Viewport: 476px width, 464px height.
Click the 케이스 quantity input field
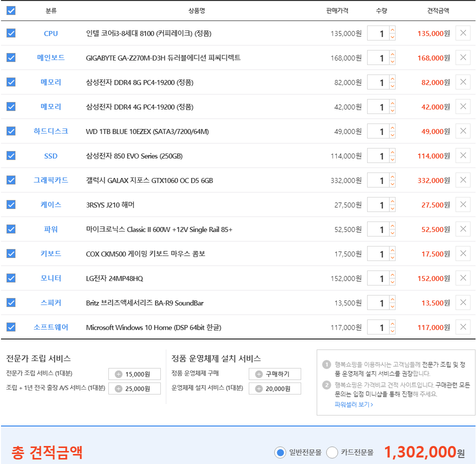click(378, 205)
